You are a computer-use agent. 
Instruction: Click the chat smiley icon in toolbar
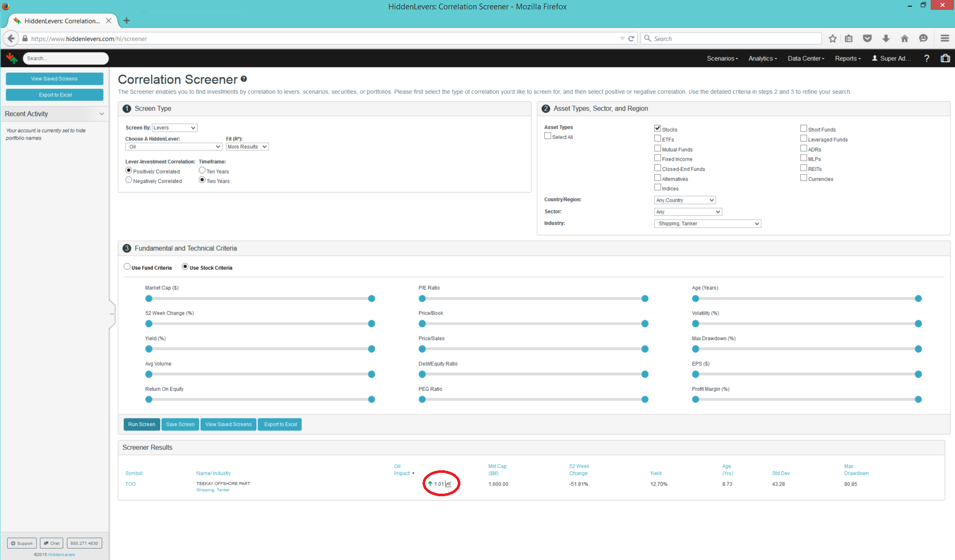(923, 38)
